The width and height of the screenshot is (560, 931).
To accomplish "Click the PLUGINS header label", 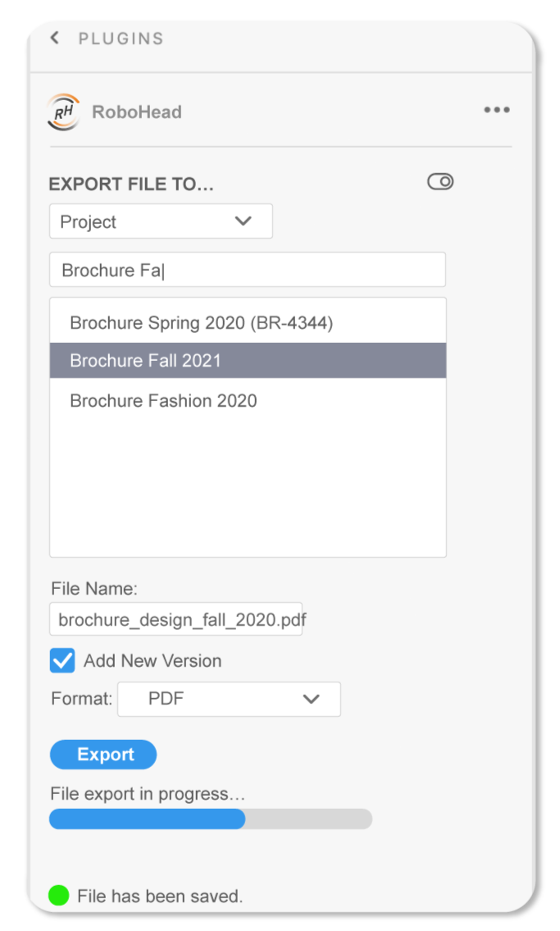I will pos(121,39).
